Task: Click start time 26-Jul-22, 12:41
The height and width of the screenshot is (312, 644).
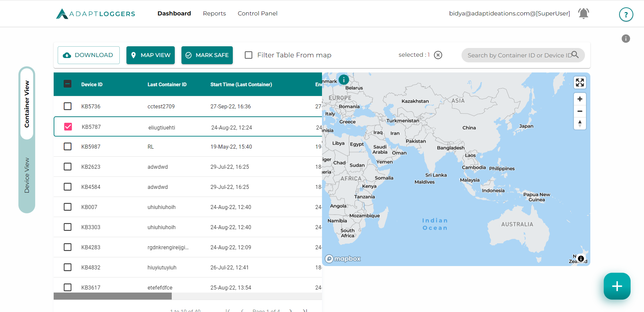Action: coord(229,267)
